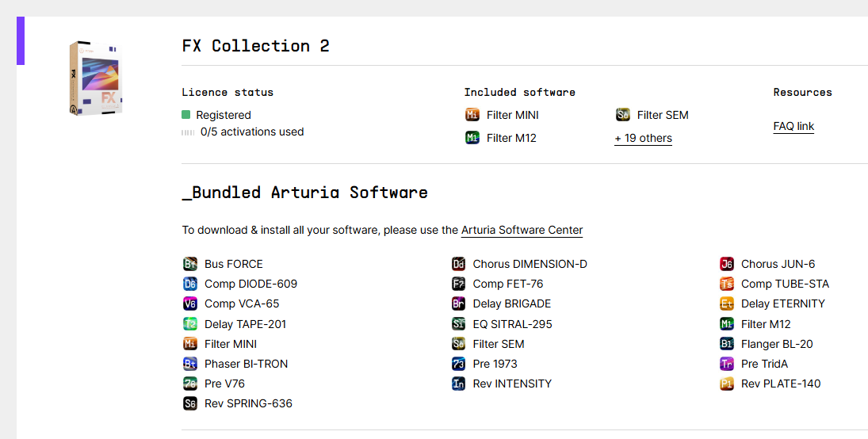Click Filter M12 icon under Included software
Image resolution: width=868 pixels, height=439 pixels.
[x=472, y=138]
